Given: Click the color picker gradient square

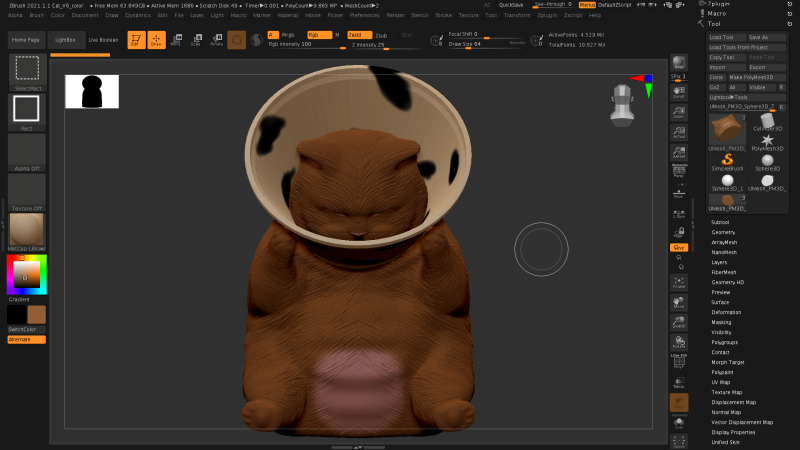Looking at the screenshot, I should point(26,274).
